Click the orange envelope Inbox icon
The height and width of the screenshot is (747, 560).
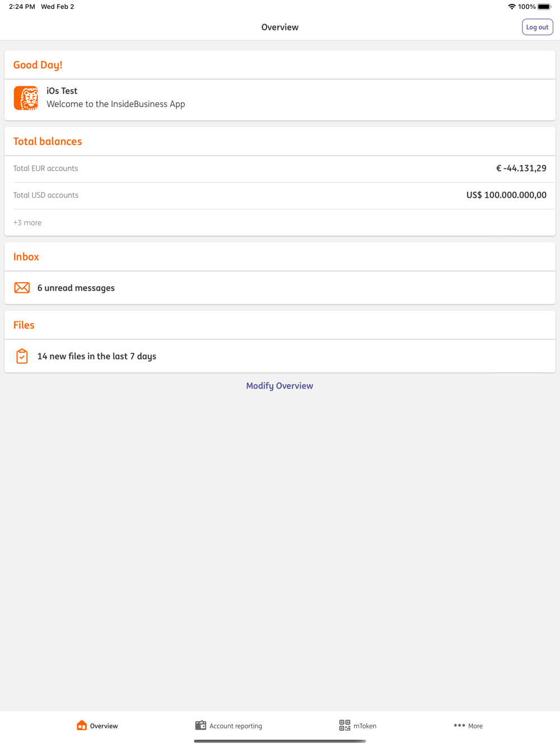tap(22, 288)
